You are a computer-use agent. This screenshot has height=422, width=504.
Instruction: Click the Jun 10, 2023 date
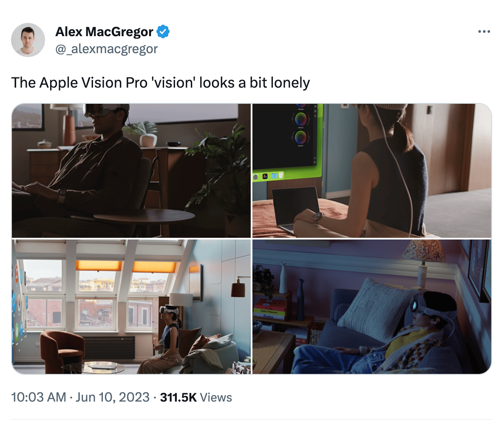point(113,397)
